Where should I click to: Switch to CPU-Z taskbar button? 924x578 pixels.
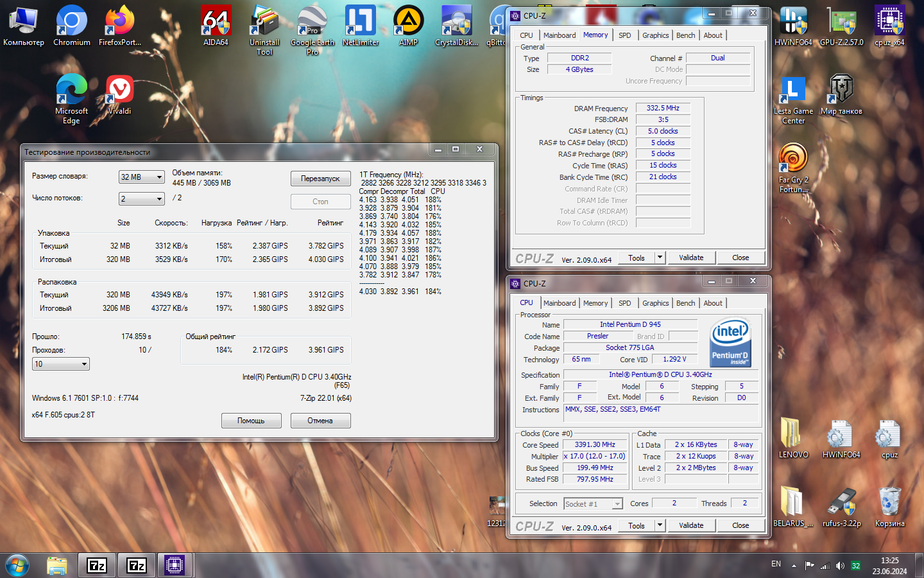click(x=175, y=565)
